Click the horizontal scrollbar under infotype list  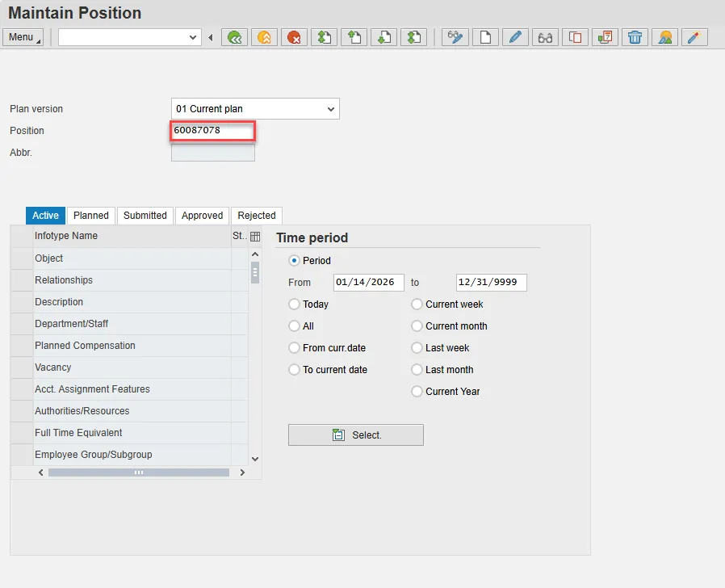click(x=138, y=472)
